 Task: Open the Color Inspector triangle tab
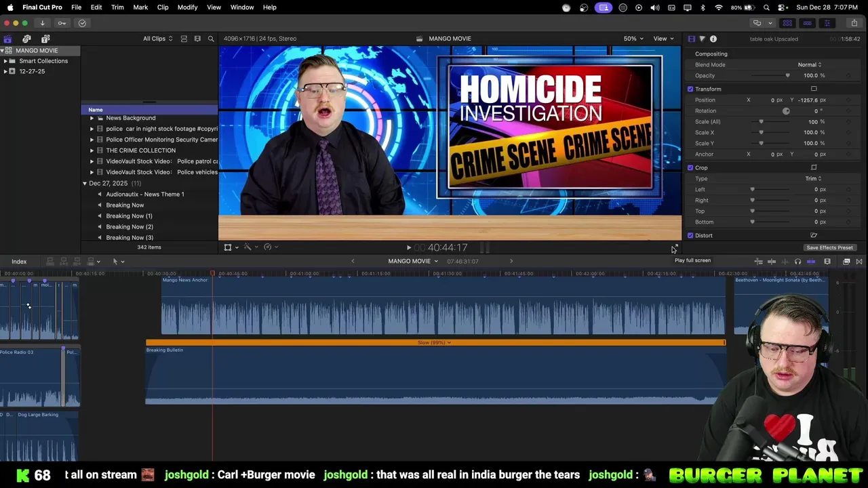click(702, 39)
